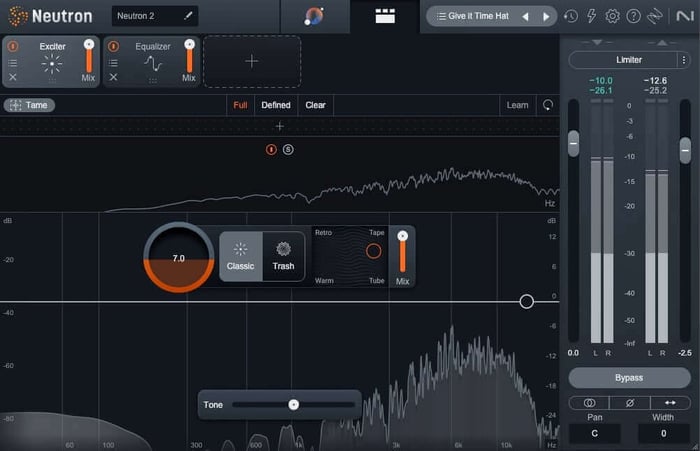Viewport: 700px width, 451px height.
Task: Toggle the Equalizer module power button
Action: coord(114,46)
